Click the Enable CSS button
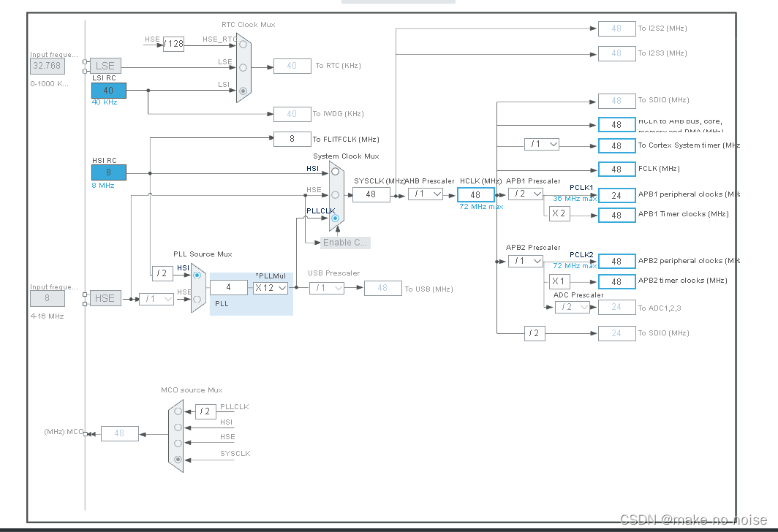The width and height of the screenshot is (778, 532). [345, 243]
